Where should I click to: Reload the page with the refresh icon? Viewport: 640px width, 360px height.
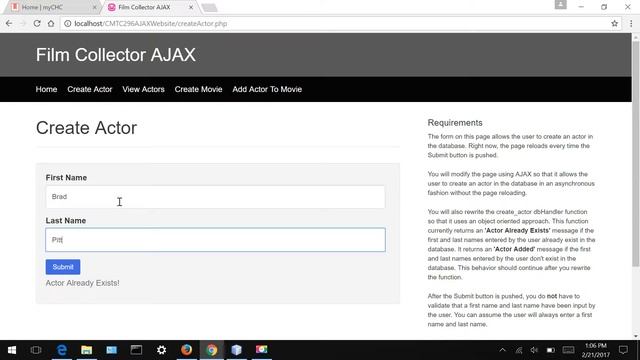(x=37, y=24)
